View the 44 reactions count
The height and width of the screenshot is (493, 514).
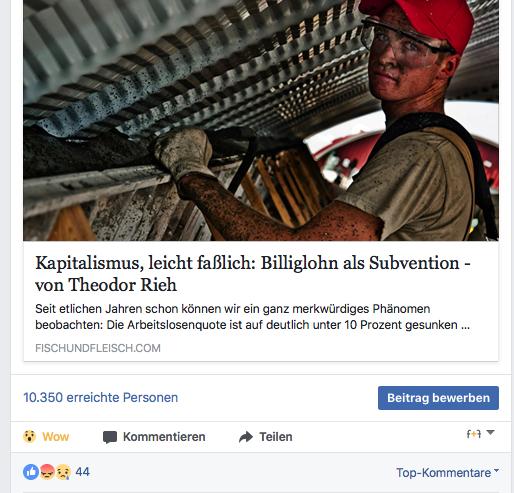pos(83,472)
